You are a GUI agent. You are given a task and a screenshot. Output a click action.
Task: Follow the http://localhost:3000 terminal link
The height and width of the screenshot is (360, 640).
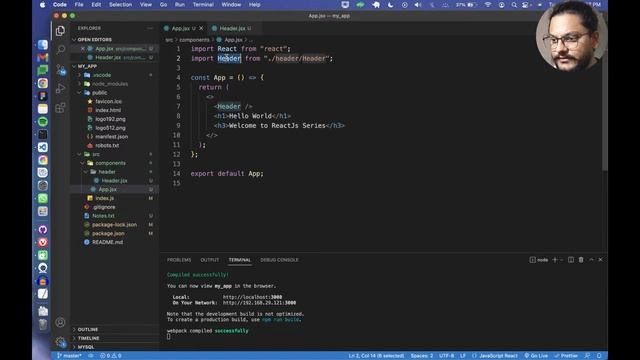pyautogui.click(x=252, y=297)
